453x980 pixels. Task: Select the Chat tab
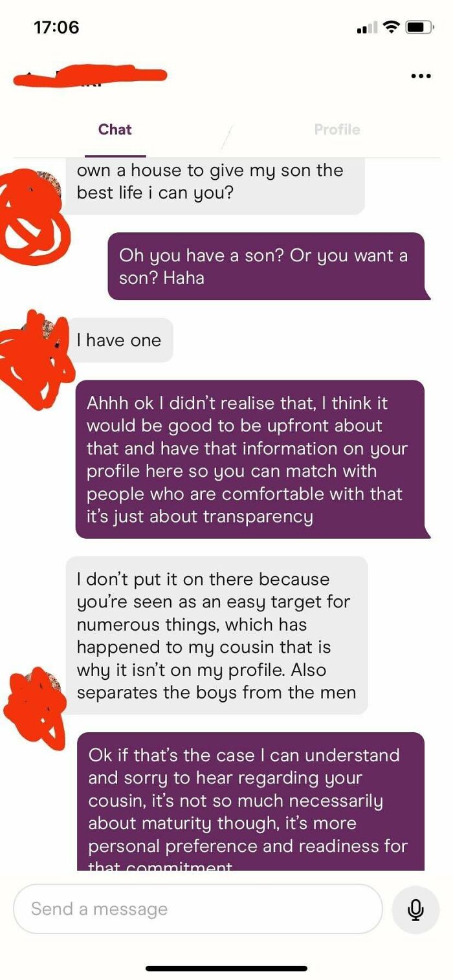(115, 129)
